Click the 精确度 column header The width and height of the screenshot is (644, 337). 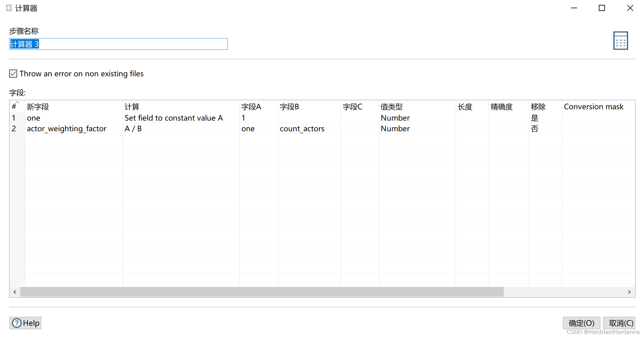click(509, 107)
